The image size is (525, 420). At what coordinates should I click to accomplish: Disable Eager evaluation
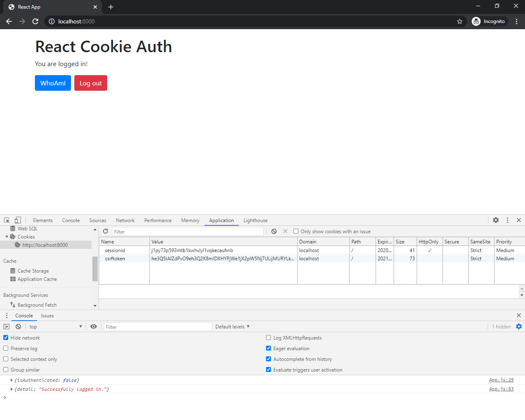click(268, 348)
